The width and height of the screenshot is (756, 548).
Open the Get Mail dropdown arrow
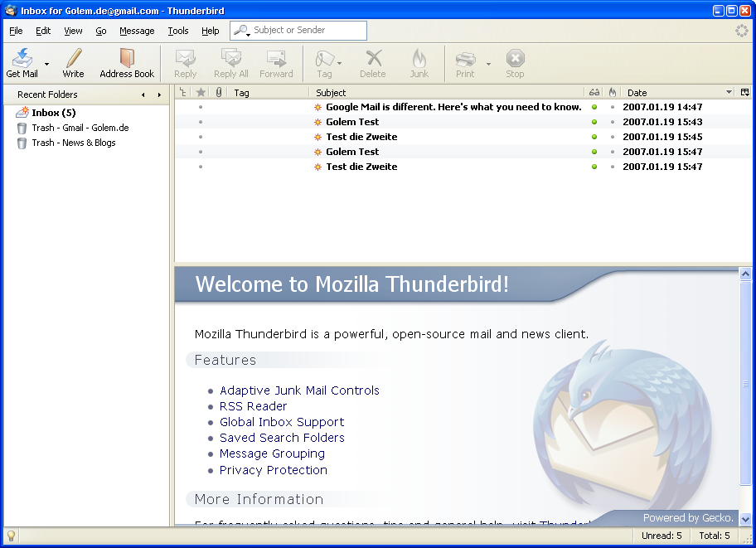[46, 64]
